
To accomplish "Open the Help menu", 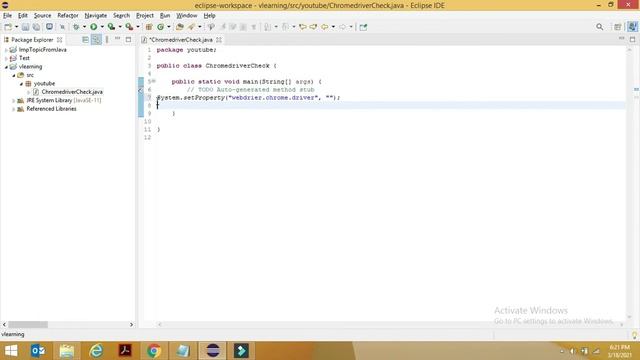I will click(209, 16).
